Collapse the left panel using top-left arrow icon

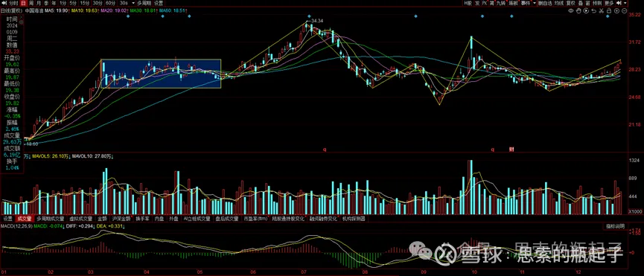pyautogui.click(x=4, y=3)
